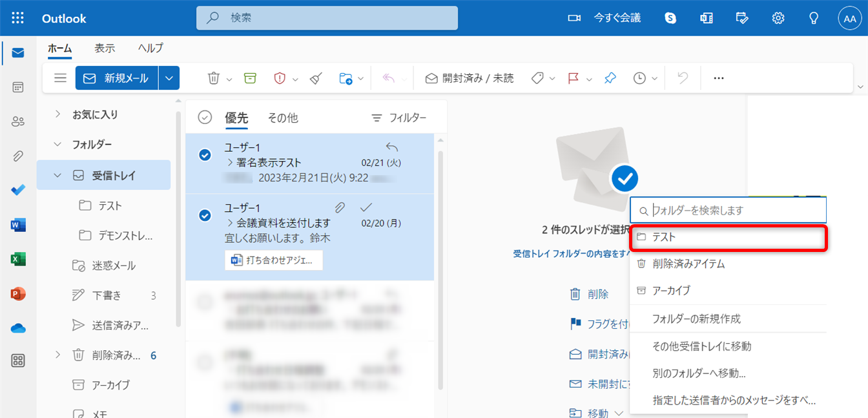Click the フィルター button
Viewport: 868px width, 418px height.
[x=398, y=118]
